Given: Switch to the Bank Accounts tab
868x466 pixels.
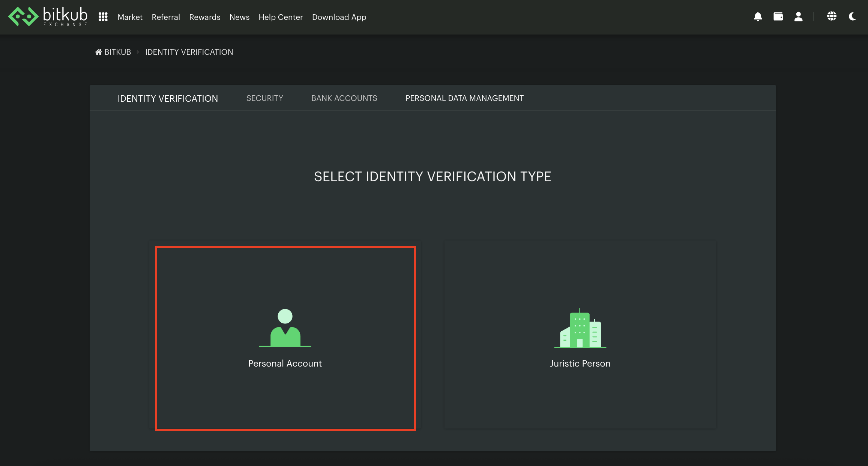Looking at the screenshot, I should click(x=344, y=98).
